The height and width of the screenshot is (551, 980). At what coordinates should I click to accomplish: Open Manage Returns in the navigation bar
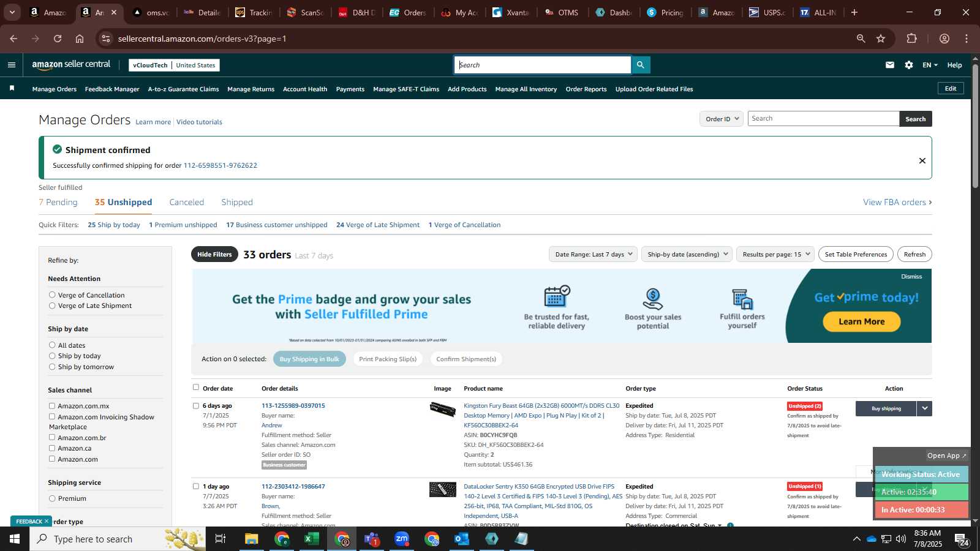click(x=251, y=89)
